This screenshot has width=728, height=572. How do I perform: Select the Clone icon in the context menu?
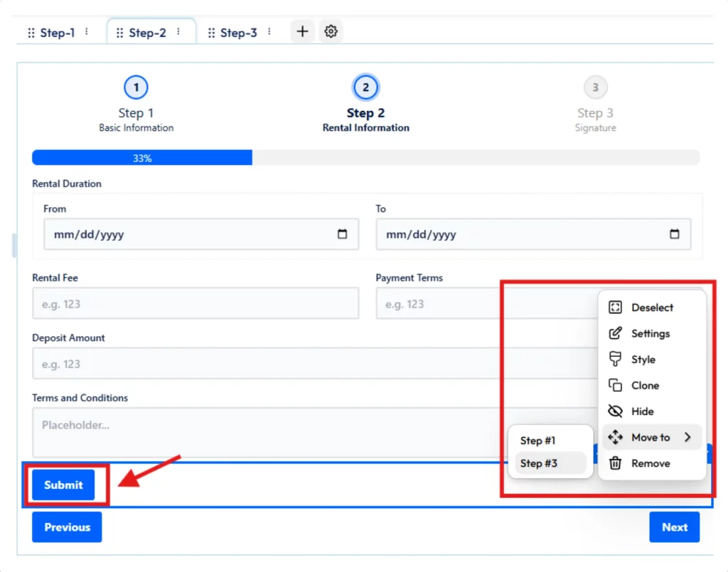pyautogui.click(x=616, y=385)
